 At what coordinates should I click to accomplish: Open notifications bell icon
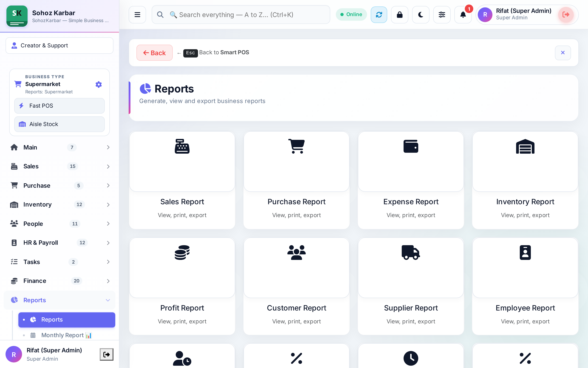tap(463, 14)
